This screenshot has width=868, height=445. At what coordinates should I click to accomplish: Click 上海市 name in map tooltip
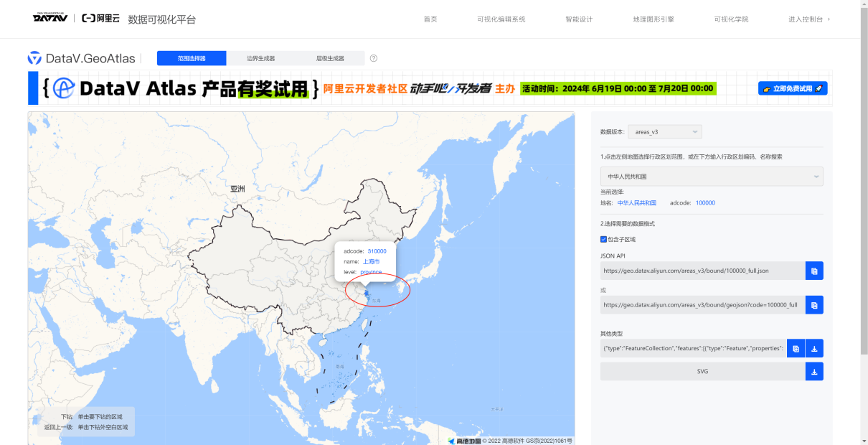pyautogui.click(x=371, y=262)
